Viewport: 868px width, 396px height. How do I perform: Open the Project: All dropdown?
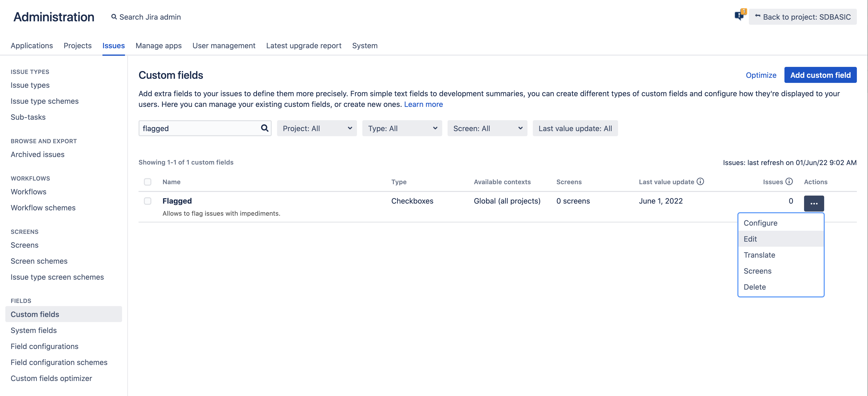(x=316, y=128)
